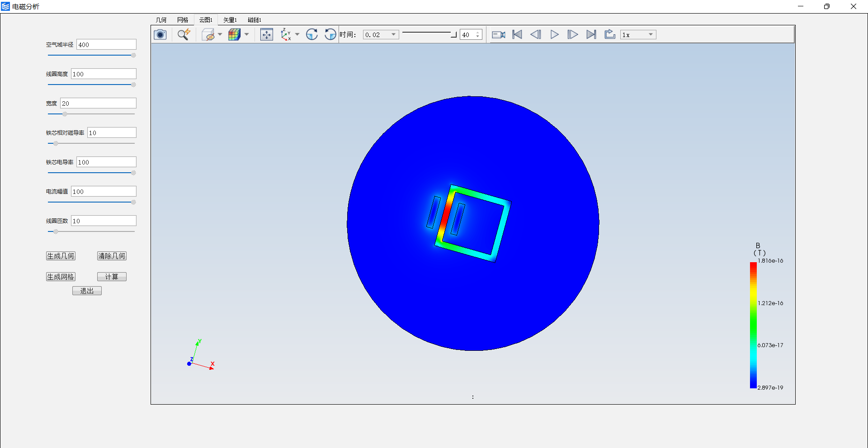868x448 pixels.
Task: Click the 空气域半径 input field
Action: tap(106, 44)
